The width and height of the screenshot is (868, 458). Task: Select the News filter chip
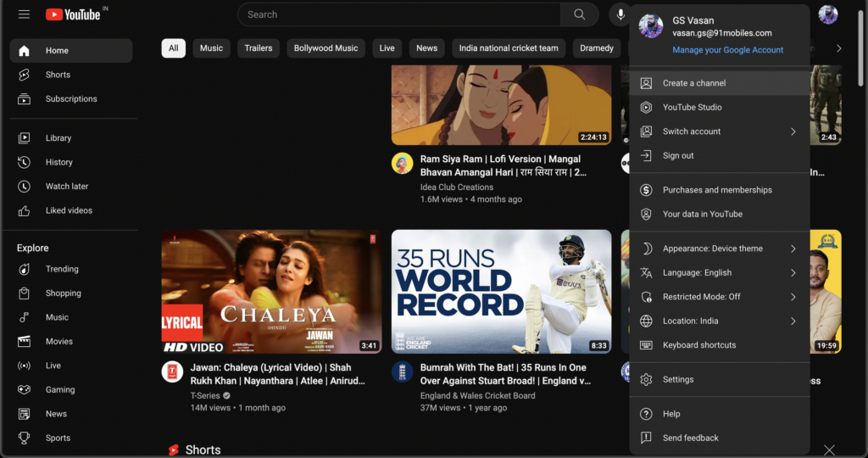tap(427, 48)
